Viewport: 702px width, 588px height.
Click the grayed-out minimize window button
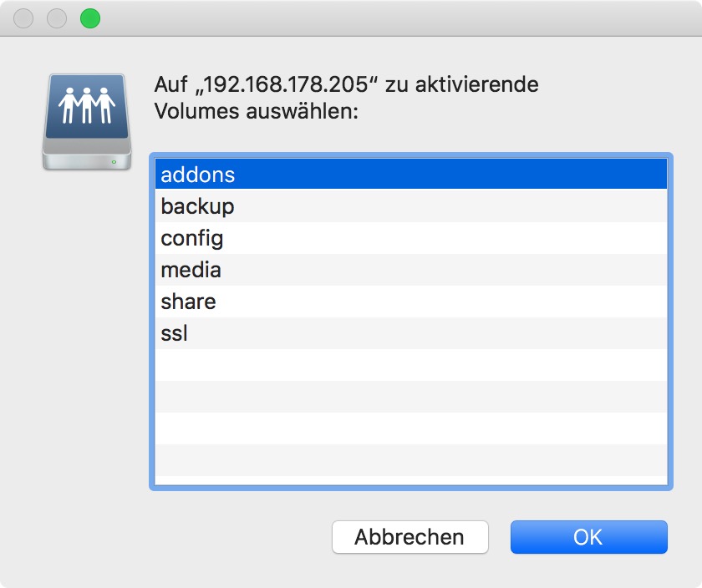(x=57, y=18)
